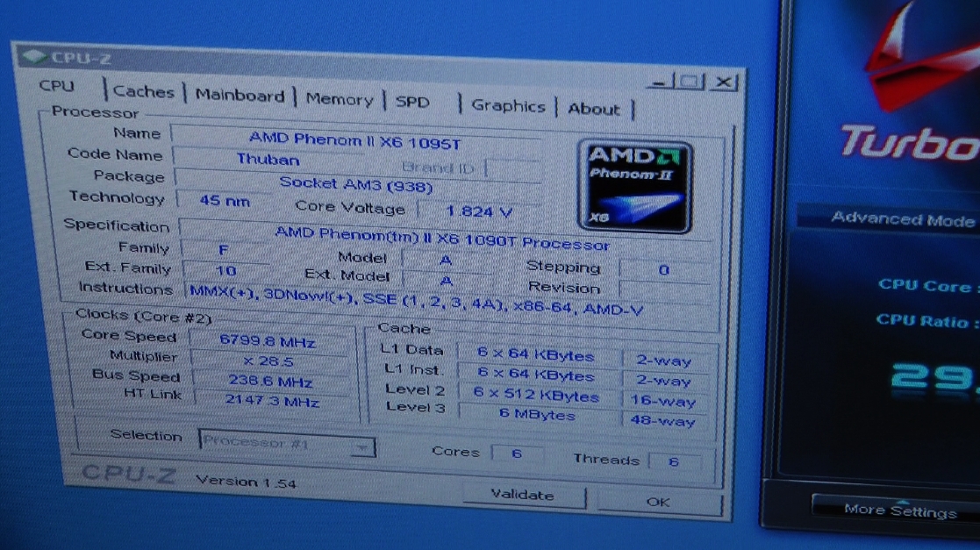Click the CPU Core label in Turbo window

pos(925,286)
